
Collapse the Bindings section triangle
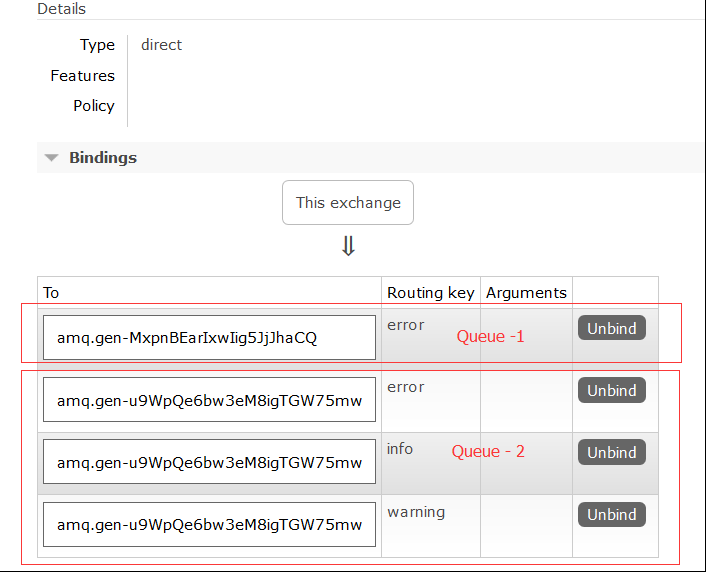click(52, 158)
